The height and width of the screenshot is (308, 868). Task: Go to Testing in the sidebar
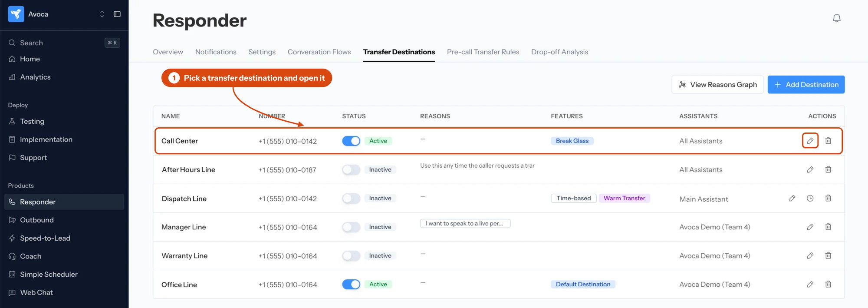point(64,121)
